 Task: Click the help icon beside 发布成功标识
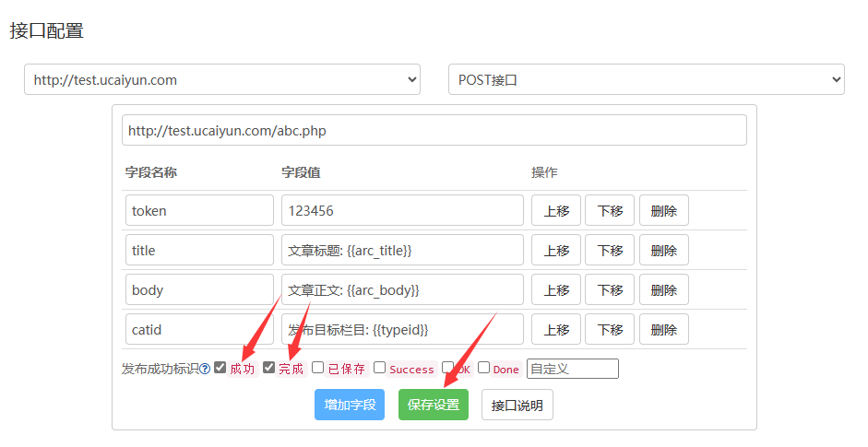pyautogui.click(x=205, y=369)
